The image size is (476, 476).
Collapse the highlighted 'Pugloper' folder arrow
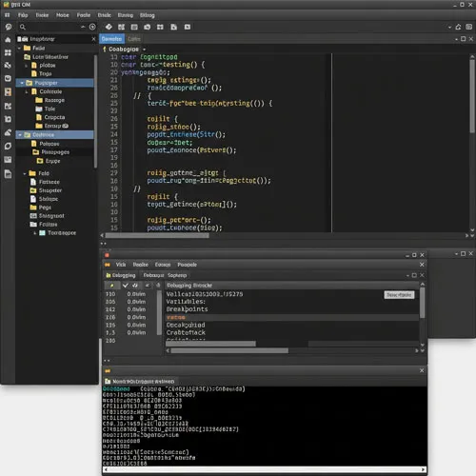pyautogui.click(x=22, y=83)
